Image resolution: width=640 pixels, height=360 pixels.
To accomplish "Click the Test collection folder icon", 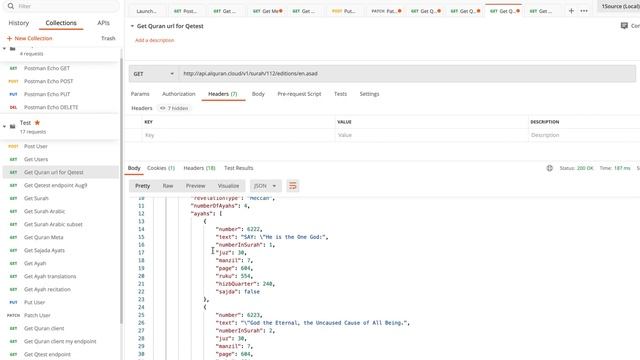I will pyautogui.click(x=13, y=127).
